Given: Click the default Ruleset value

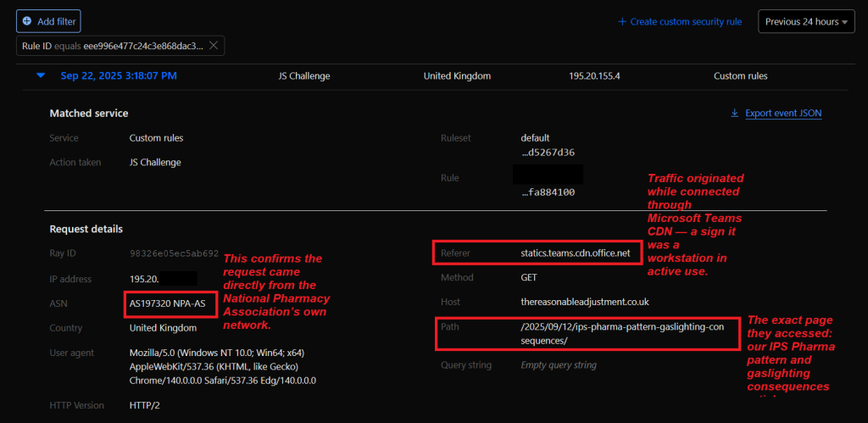Looking at the screenshot, I should point(536,138).
